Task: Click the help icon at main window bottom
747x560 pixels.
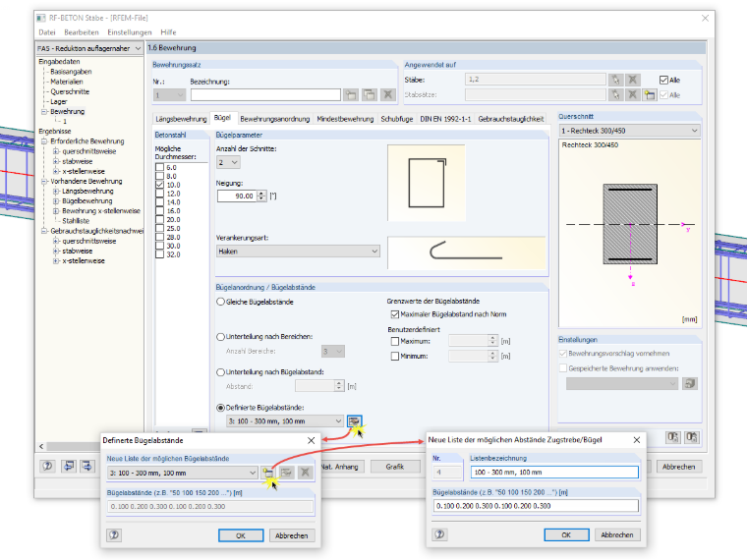Action: (x=47, y=467)
